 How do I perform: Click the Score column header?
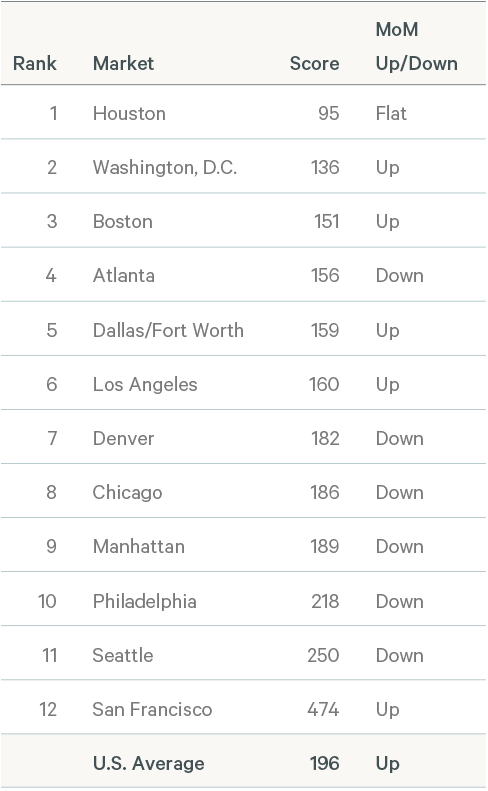coord(314,64)
